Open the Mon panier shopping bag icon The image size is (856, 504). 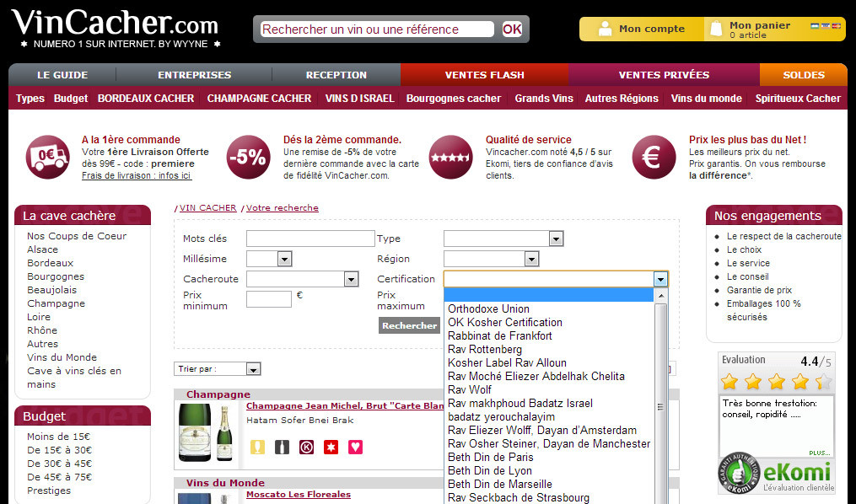click(x=716, y=29)
